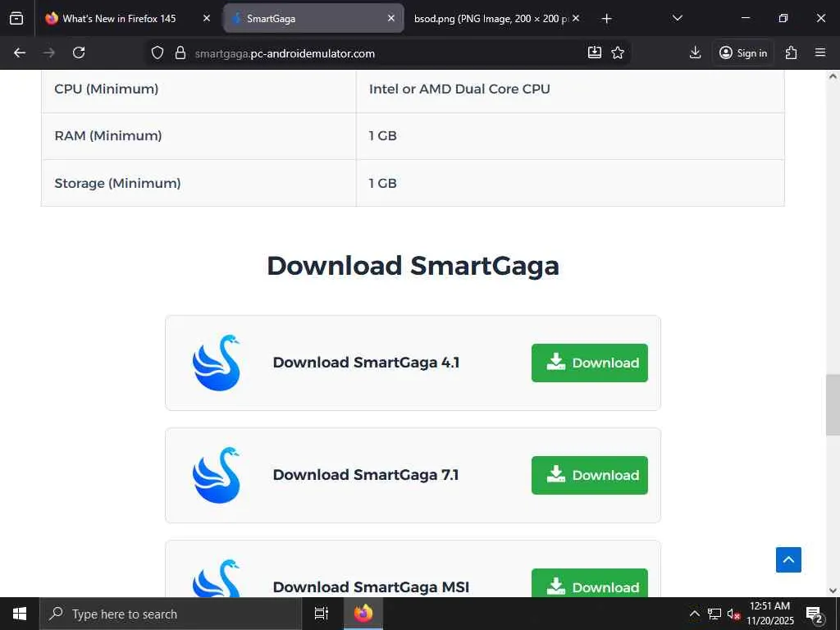Open the Downloads panel

click(x=695, y=52)
